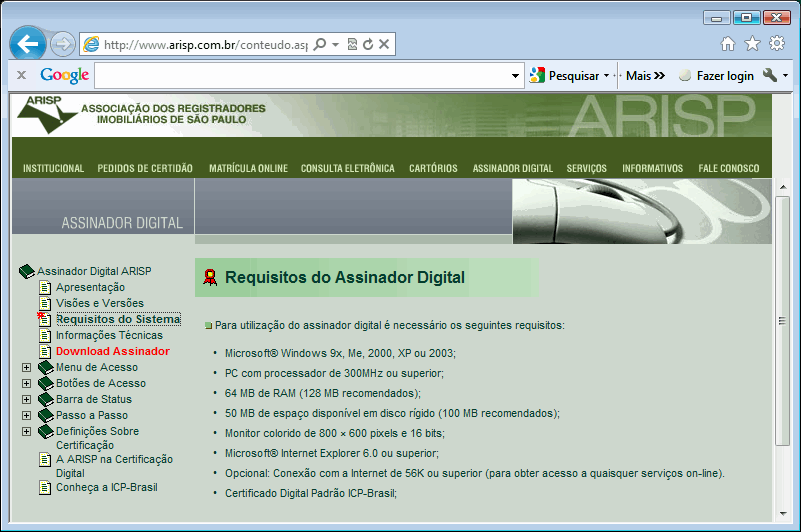
Task: Click the Conheça a ICP-Brasil document icon
Action: coord(45,488)
